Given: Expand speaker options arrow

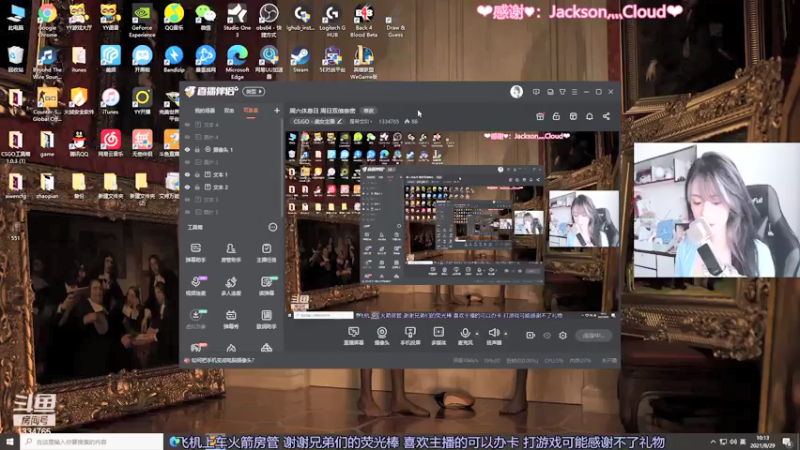Looking at the screenshot, I should [506, 334].
